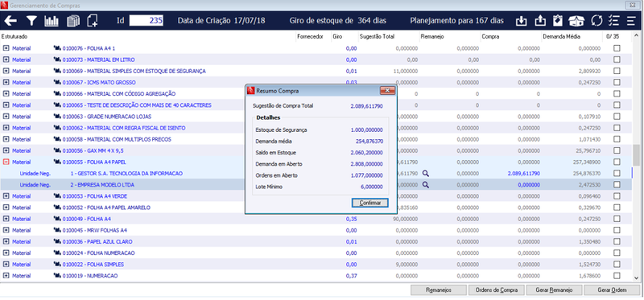The height and width of the screenshot is (300, 644).
Task: Tick checkbox on NUMERACAO row
Action: click(x=617, y=276)
